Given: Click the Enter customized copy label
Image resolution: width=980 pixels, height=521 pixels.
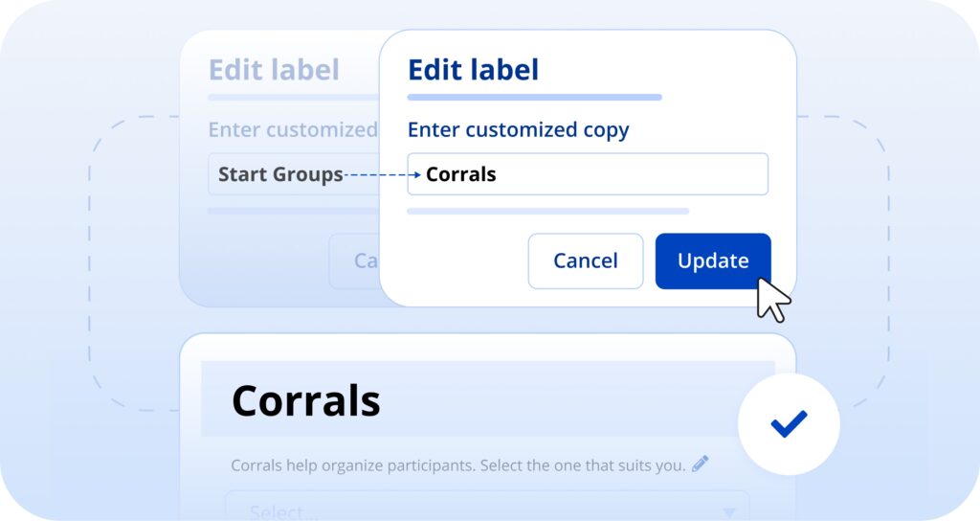Looking at the screenshot, I should (x=518, y=130).
